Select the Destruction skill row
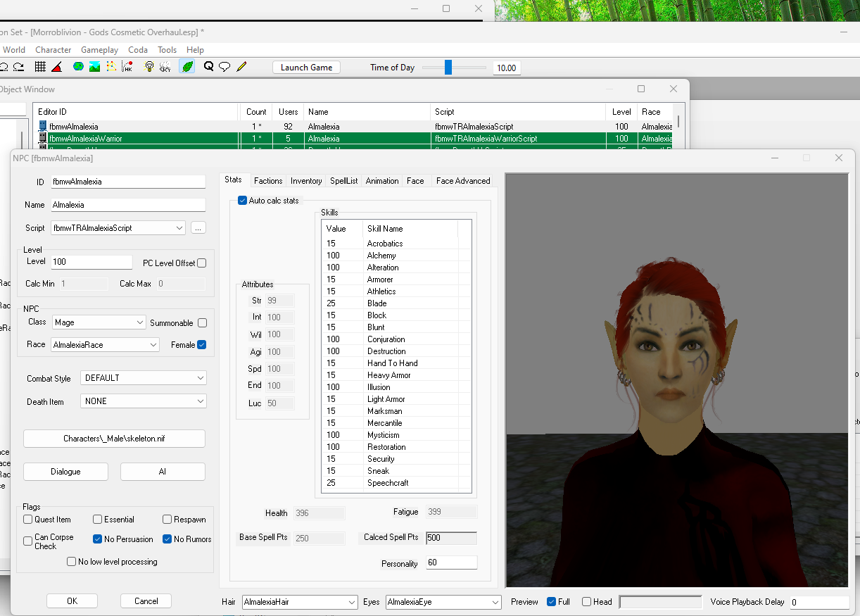The width and height of the screenshot is (860, 616). (396, 351)
